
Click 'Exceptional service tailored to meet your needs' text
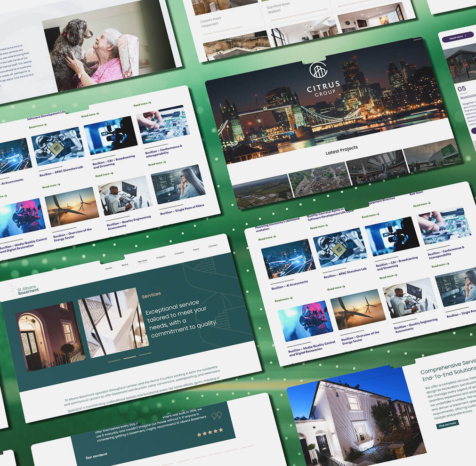[181, 318]
